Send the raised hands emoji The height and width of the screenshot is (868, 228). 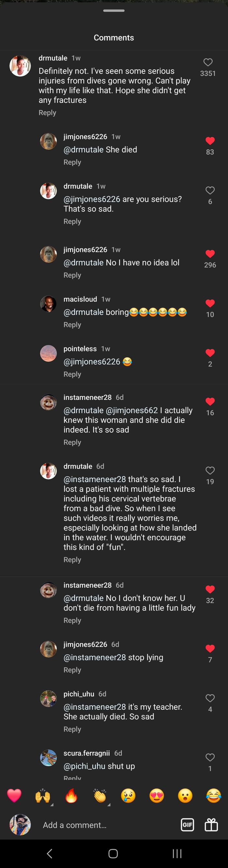42,795
